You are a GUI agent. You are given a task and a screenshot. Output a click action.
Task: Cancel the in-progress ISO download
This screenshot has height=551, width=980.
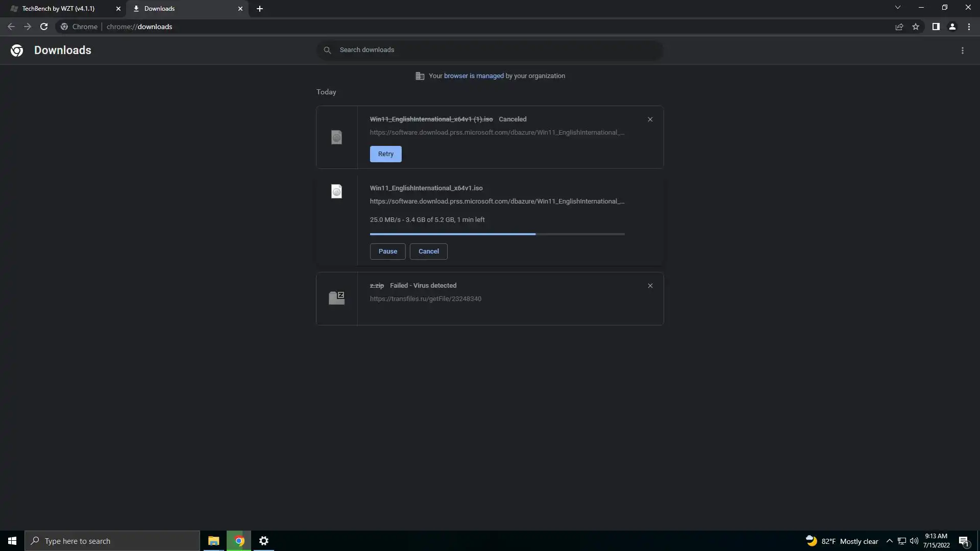pos(428,252)
